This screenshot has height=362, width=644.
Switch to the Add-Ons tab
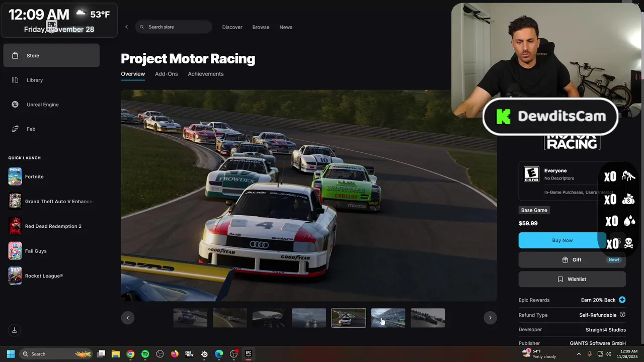coord(167,74)
